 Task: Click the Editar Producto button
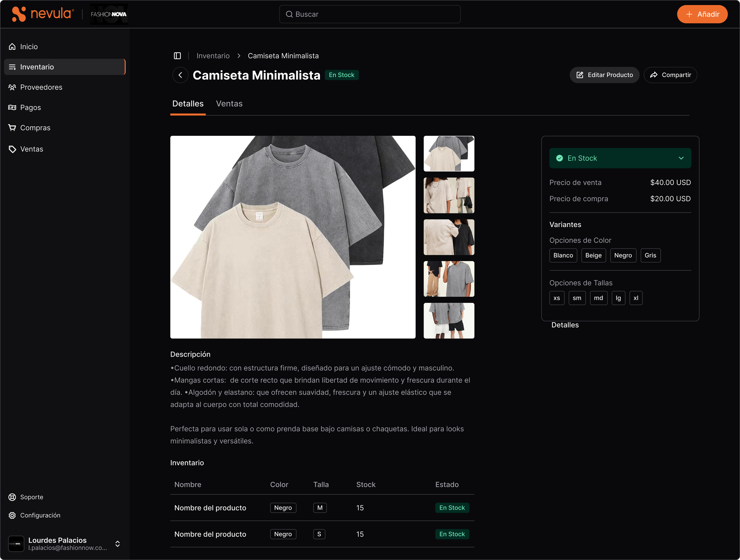[x=604, y=75]
